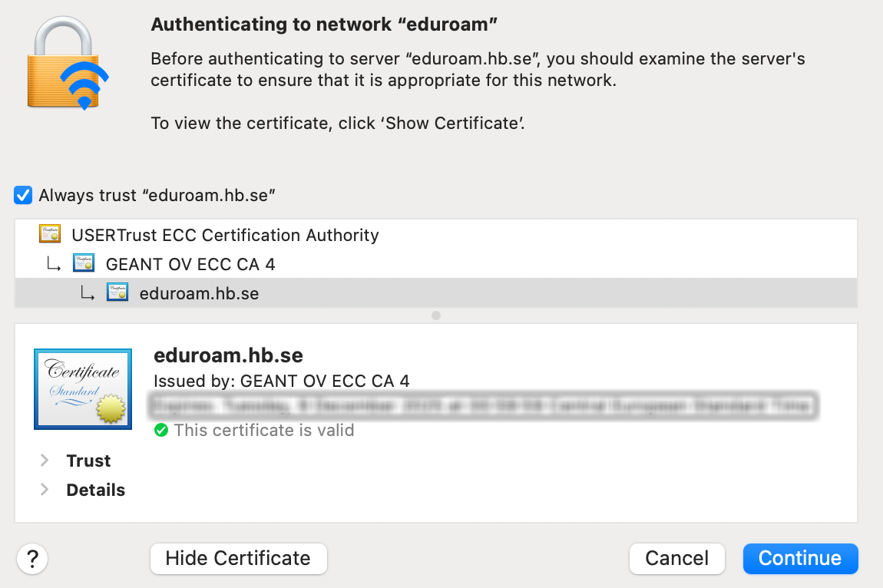Open help with the question mark button
The width and height of the screenshot is (883, 588).
click(x=32, y=558)
